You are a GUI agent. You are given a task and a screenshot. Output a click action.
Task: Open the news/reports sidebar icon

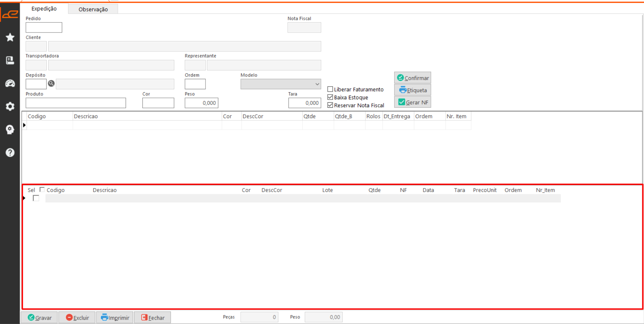coord(10,60)
